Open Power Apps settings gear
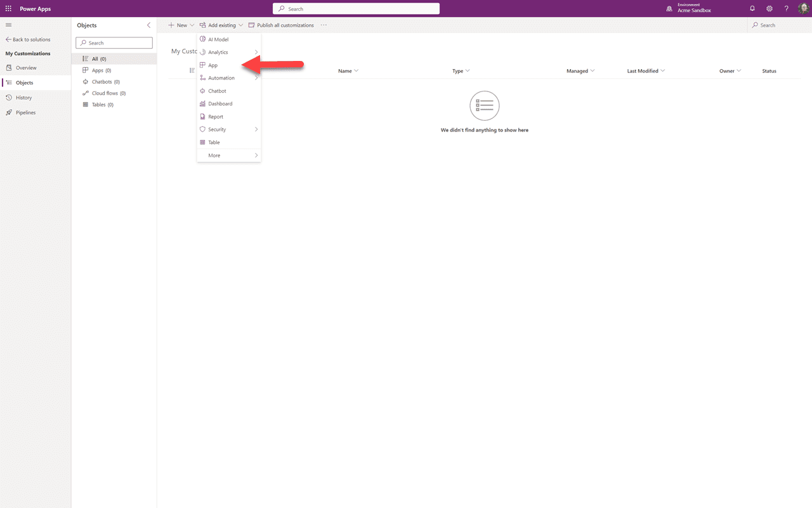This screenshot has height=508, width=812. (769, 8)
